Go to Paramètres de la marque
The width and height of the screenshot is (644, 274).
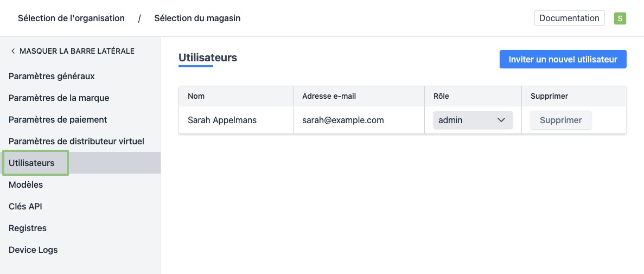click(x=59, y=98)
